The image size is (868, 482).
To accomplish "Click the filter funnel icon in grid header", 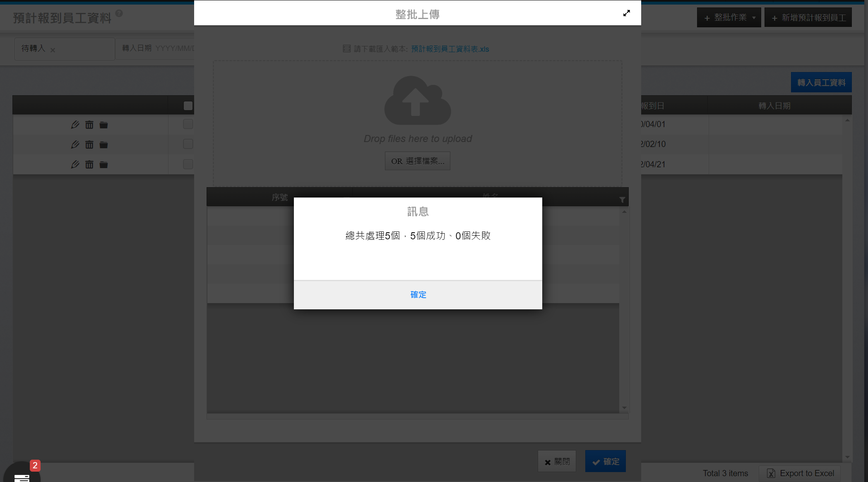I will click(x=622, y=200).
